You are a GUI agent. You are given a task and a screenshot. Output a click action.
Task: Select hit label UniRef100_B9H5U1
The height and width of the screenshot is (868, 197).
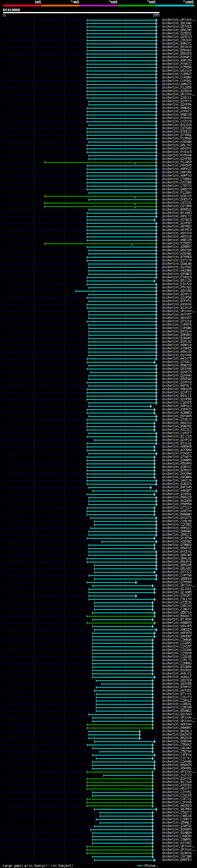click(177, 209)
